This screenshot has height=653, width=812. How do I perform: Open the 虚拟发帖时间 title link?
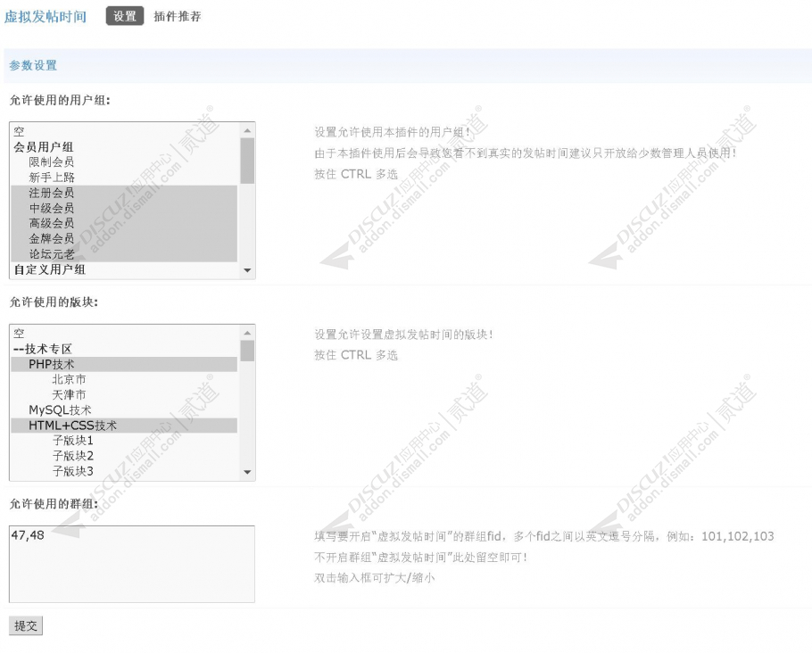[45, 17]
